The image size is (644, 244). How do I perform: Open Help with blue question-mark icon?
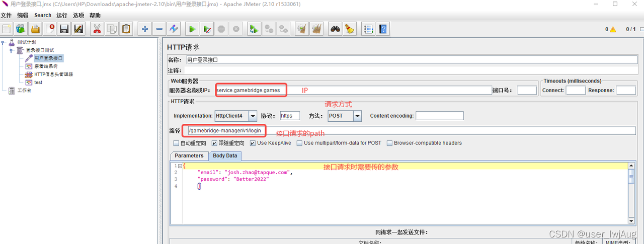point(383,29)
